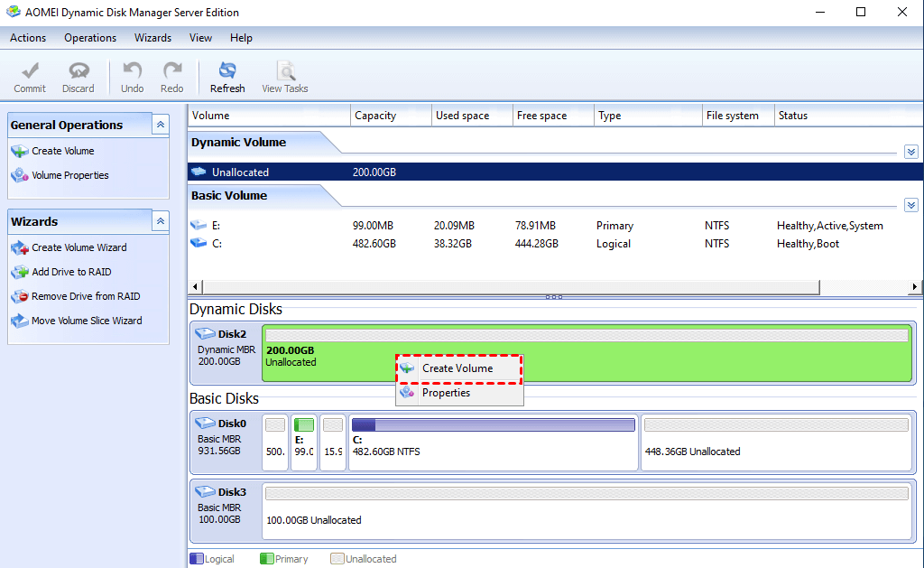Click Volume Properties link
The width and height of the screenshot is (924, 568).
pyautogui.click(x=70, y=175)
